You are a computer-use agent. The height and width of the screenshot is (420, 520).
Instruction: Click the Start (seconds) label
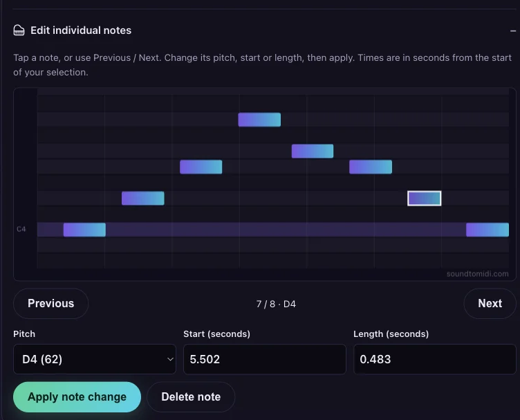[217, 334]
